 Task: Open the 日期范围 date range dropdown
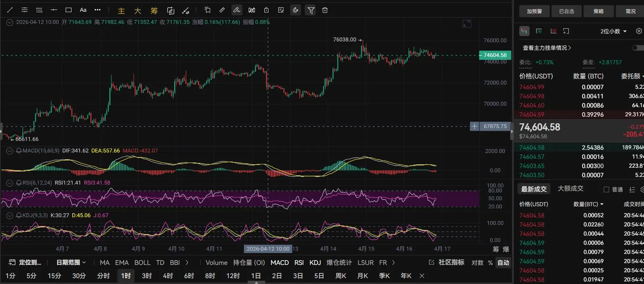[x=71, y=262]
